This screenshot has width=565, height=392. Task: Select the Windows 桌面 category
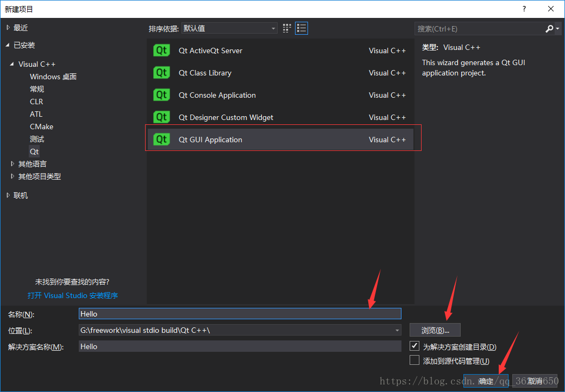[53, 77]
